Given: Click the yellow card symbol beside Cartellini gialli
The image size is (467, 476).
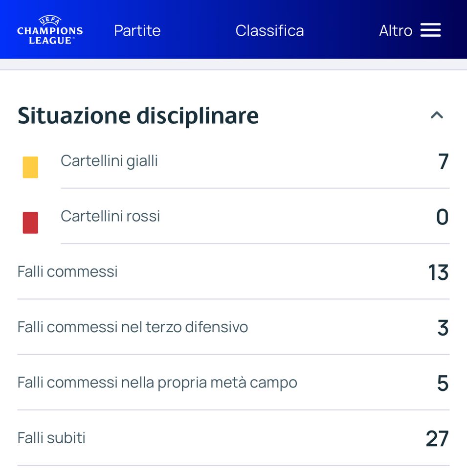Looking at the screenshot, I should pos(30,167).
